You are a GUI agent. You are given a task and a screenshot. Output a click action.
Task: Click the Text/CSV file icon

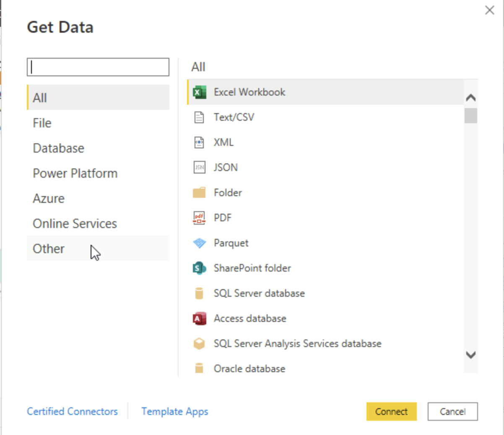(x=199, y=117)
